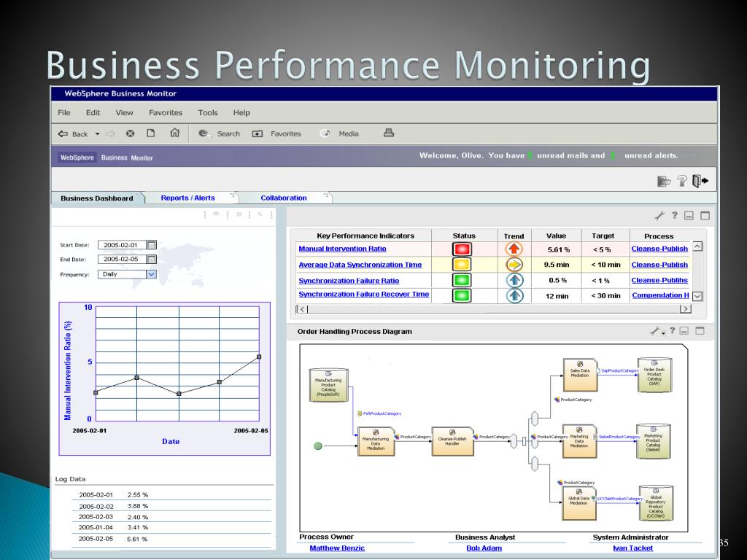Select Manufacturing Data Mediation node

click(376, 441)
